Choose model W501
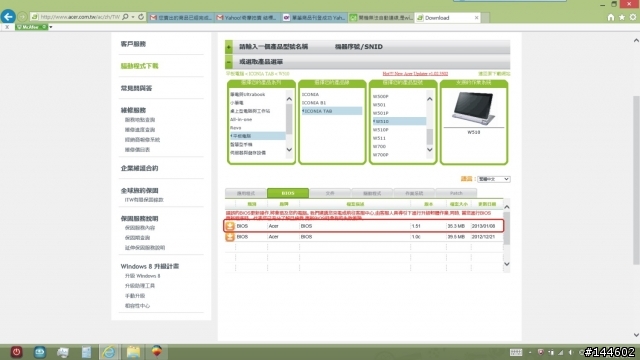640x360 pixels. 379,105
